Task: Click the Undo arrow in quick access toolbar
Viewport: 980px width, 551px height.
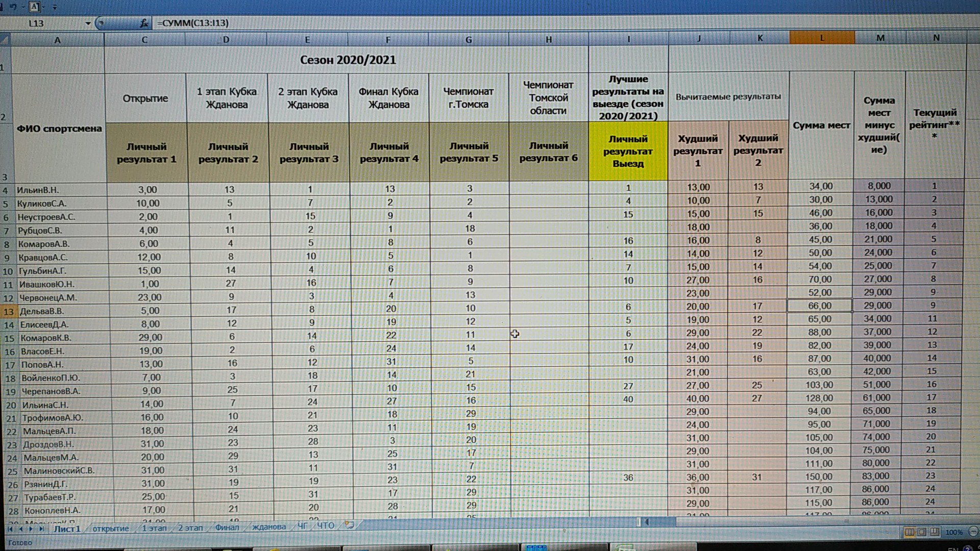Action: point(12,7)
